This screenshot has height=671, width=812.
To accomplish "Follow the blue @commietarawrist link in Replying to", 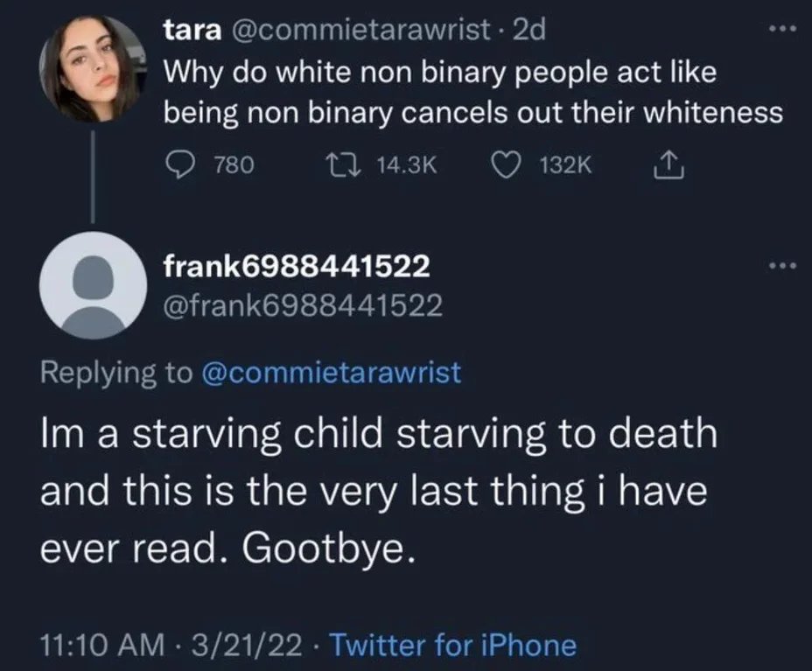I will (x=331, y=373).
